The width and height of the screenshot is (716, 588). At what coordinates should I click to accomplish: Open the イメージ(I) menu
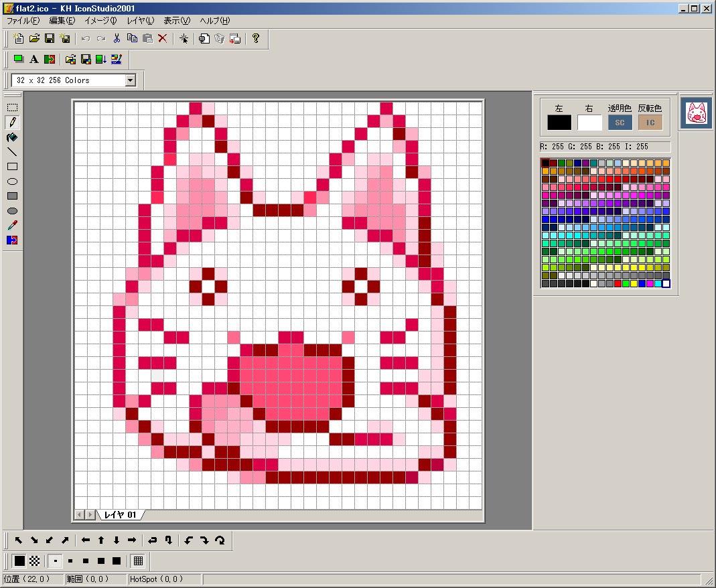pyautogui.click(x=100, y=21)
